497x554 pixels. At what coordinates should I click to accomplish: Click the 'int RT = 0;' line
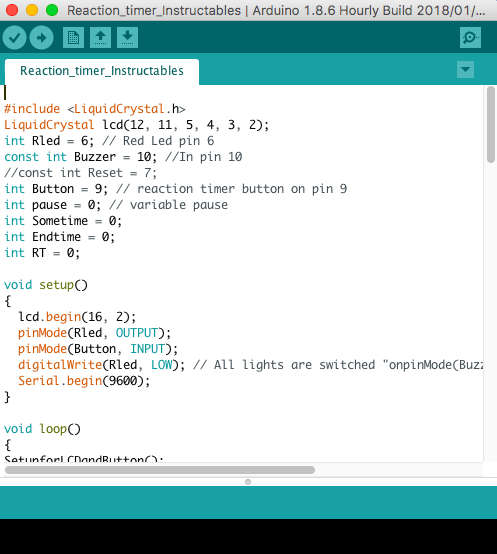42,253
